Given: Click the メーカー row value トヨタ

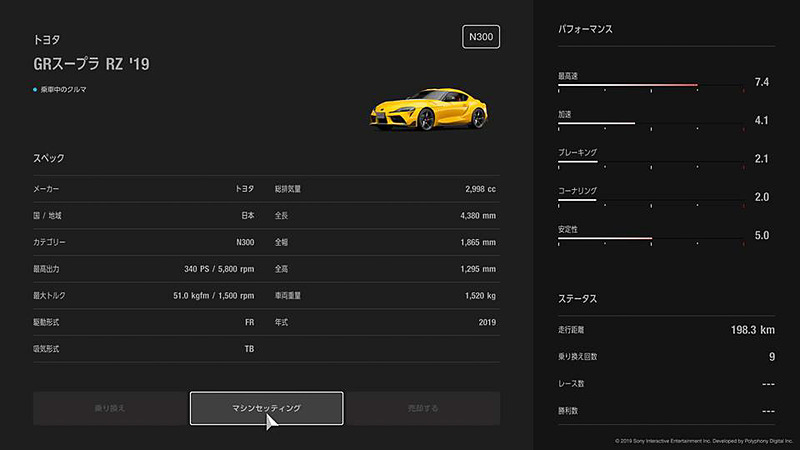Looking at the screenshot, I should point(244,189).
